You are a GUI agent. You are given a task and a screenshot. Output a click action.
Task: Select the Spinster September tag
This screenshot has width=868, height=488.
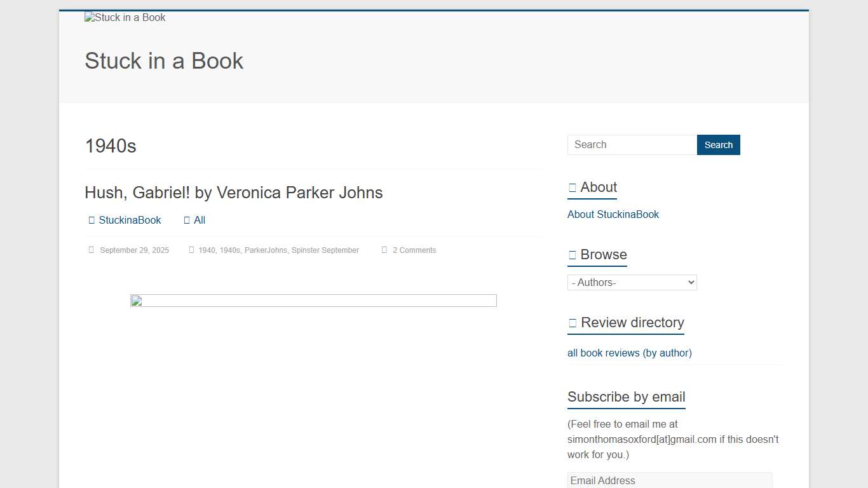pos(325,250)
